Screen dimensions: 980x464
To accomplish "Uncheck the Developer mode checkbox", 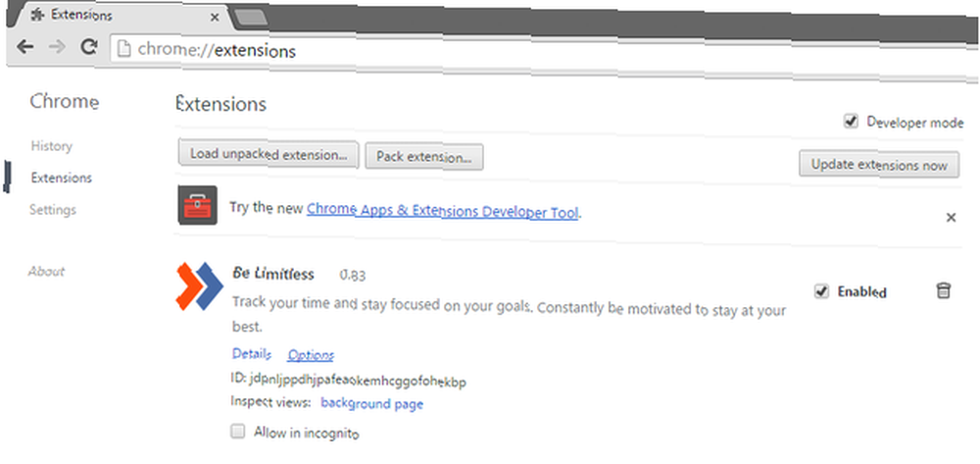I will 851,122.
